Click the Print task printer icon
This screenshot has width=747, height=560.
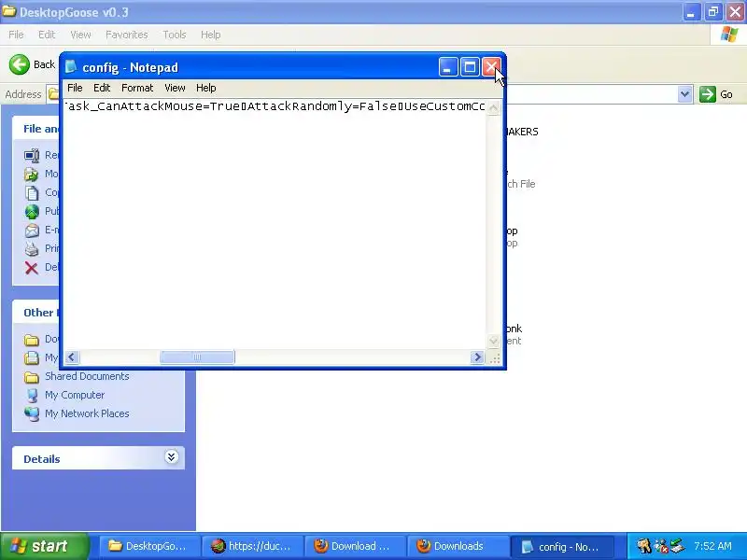coord(32,249)
